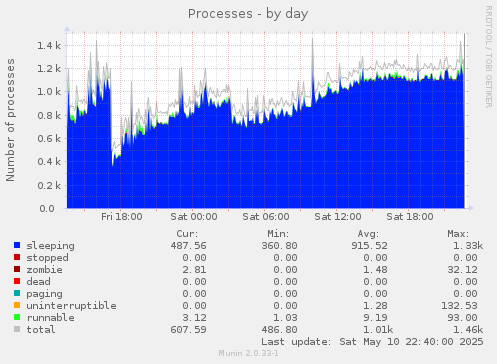Viewport: 497px width, 364px height.
Task: Click the red stopped legend swatch
Action: pos(17,257)
